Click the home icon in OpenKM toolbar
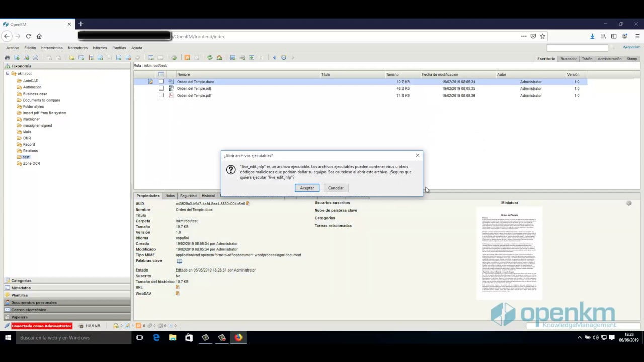This screenshot has width=644, height=362. pyautogui.click(x=219, y=58)
